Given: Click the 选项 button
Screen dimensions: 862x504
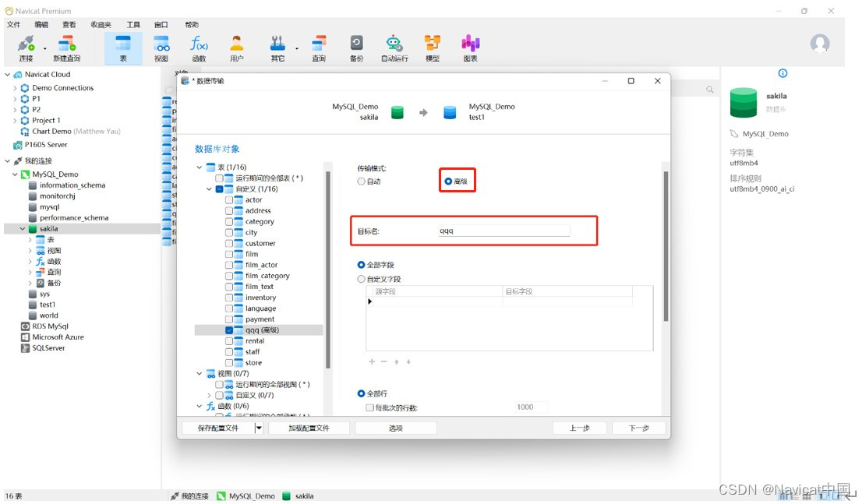Looking at the screenshot, I should point(396,428).
